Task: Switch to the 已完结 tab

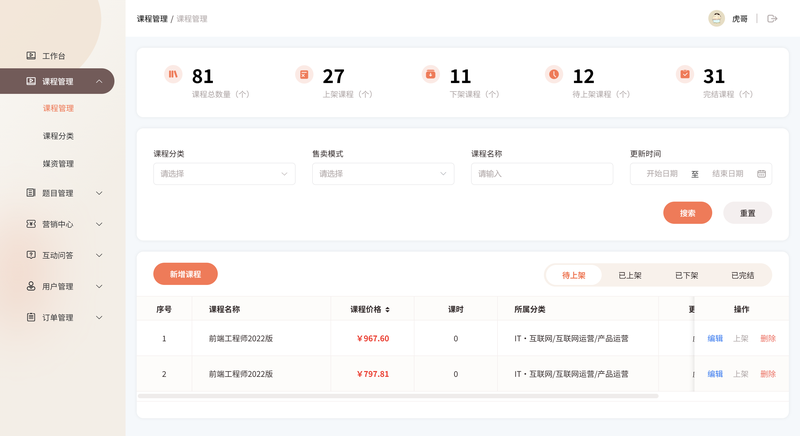Action: click(x=742, y=275)
